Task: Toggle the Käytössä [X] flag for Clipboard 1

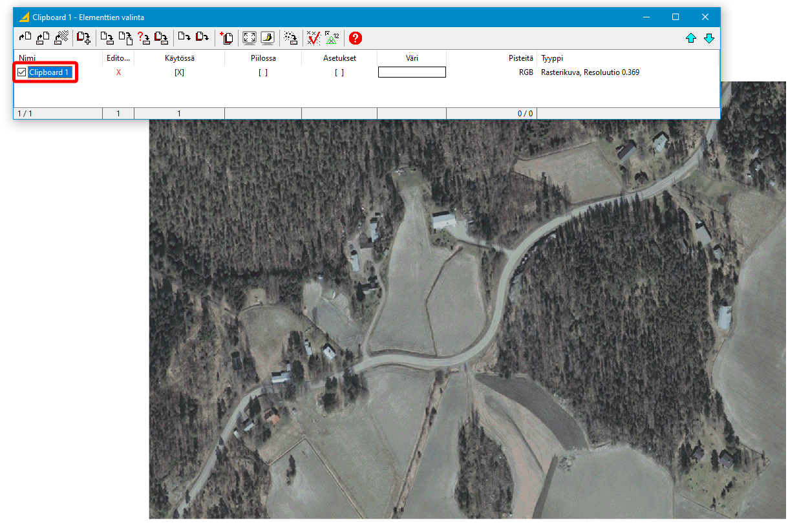Action: click(x=179, y=72)
